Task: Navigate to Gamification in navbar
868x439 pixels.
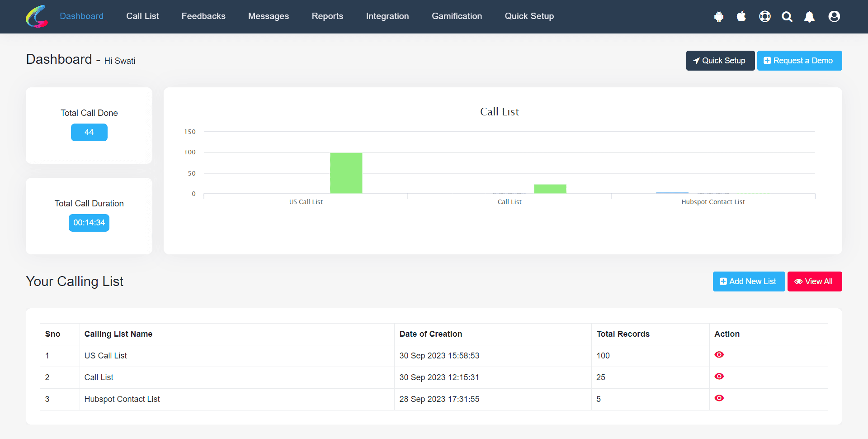Action: (457, 16)
